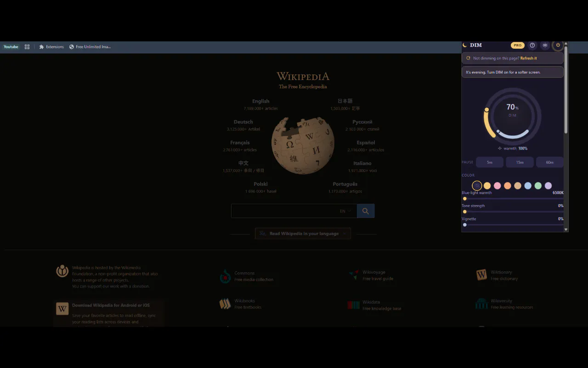The image size is (588, 368).
Task: Select the lavender color swatch
Action: (x=548, y=186)
